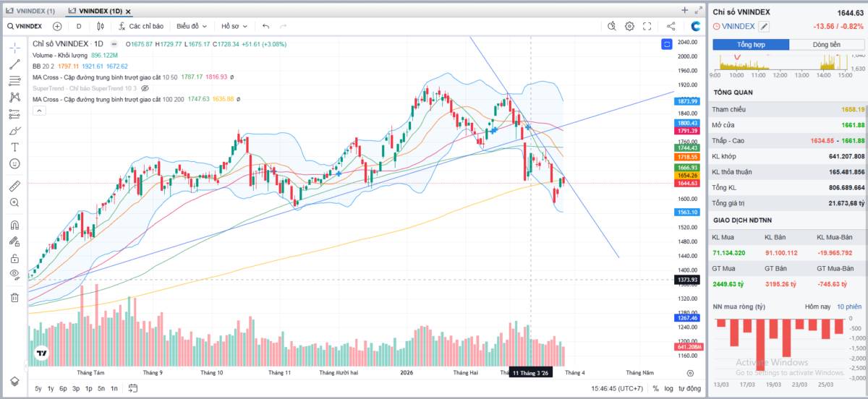Select the 1p time range
Screen dimensions: 868x399
tap(88, 389)
